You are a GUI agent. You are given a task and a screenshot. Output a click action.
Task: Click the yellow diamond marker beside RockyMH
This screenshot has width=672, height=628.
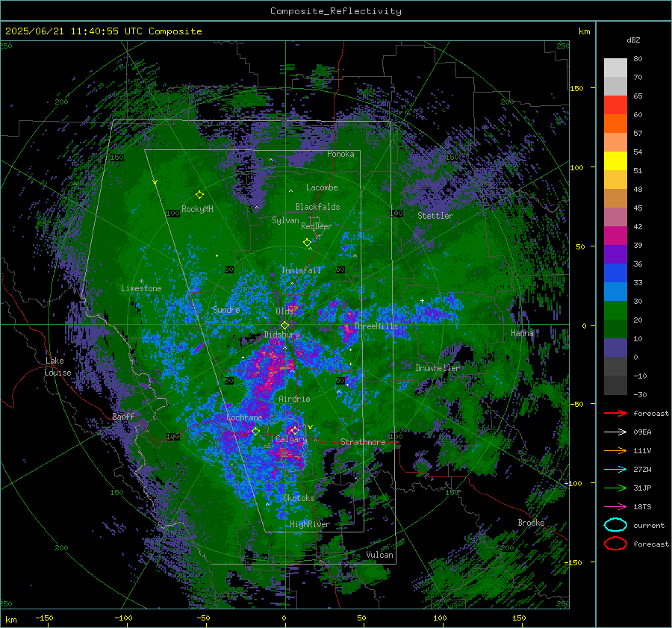click(199, 195)
